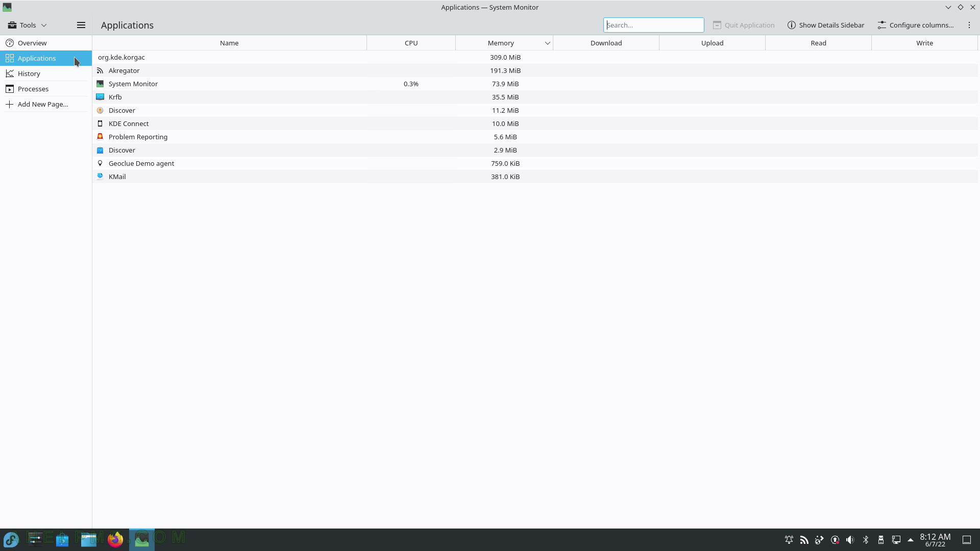Click the 309.0 MiB memory value
This screenshot has width=980, height=551.
(505, 57)
